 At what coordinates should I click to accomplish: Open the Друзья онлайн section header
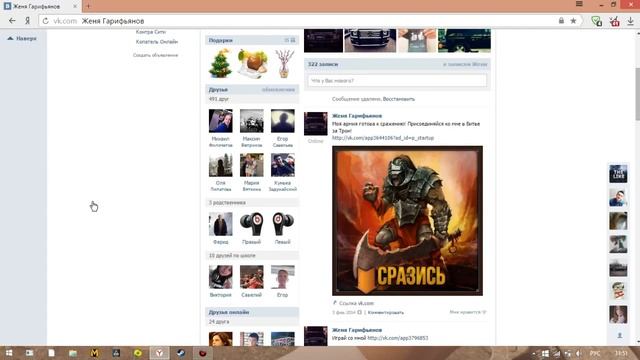point(252,312)
